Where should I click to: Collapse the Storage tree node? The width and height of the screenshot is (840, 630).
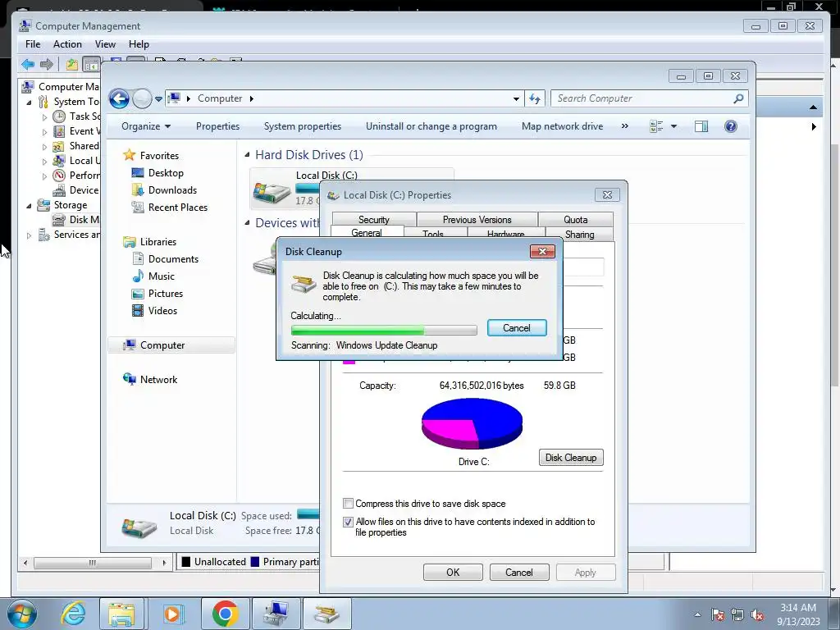29,205
